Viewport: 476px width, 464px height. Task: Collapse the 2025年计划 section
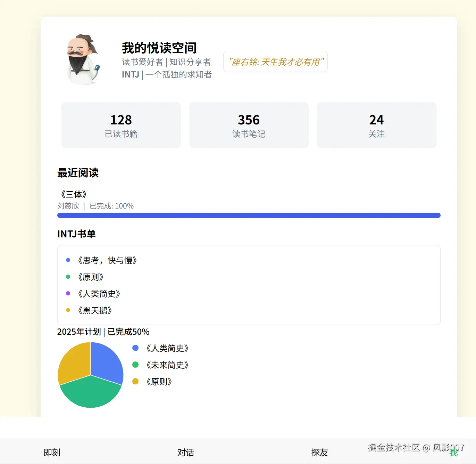(x=103, y=332)
